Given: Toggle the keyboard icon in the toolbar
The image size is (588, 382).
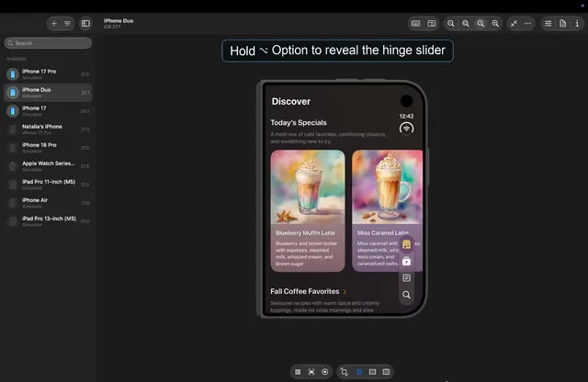Looking at the screenshot, I should pyautogui.click(x=415, y=24).
